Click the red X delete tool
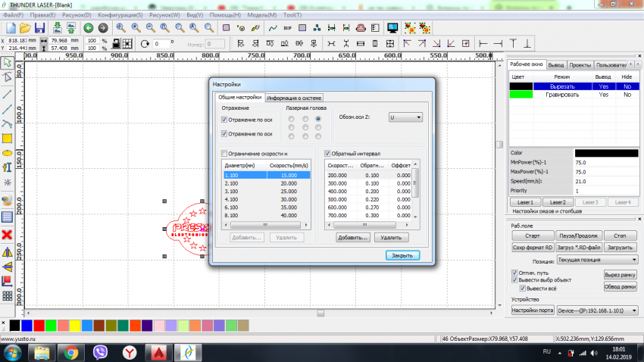This screenshot has height=362, width=644. [x=8, y=234]
